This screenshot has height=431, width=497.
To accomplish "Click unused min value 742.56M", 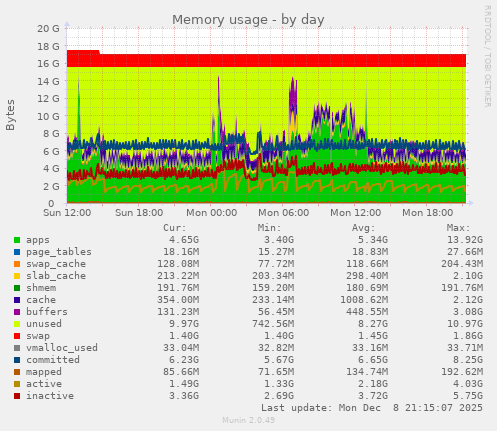I will point(273,324).
